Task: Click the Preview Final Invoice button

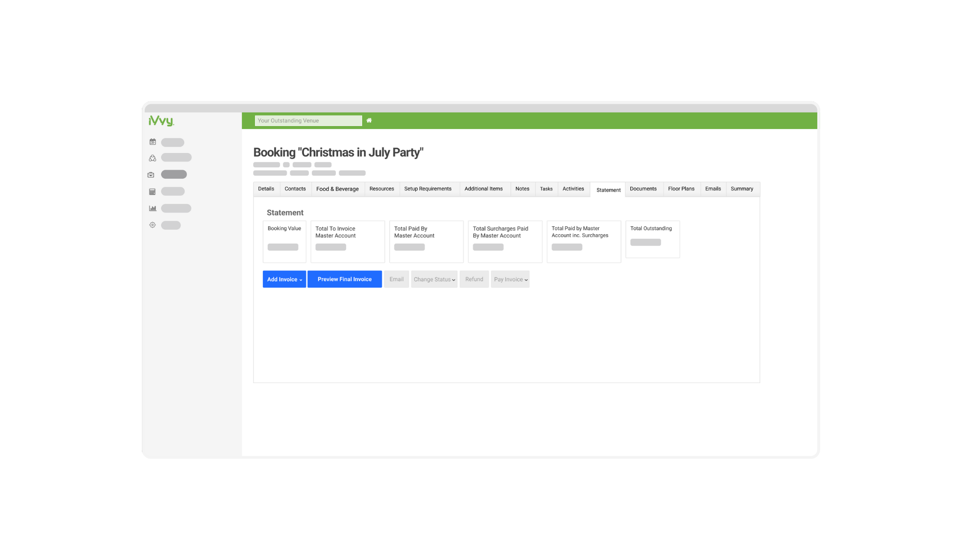Action: tap(344, 279)
